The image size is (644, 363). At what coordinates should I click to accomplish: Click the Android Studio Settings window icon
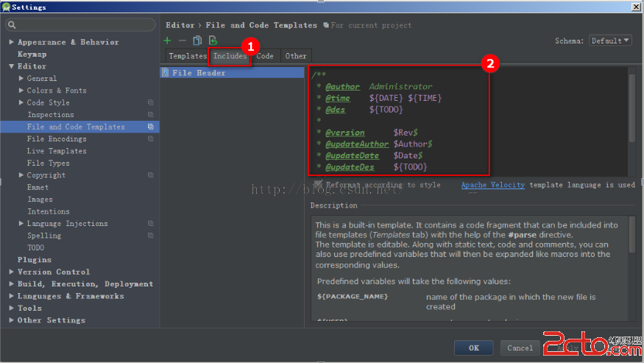pyautogui.click(x=6, y=7)
